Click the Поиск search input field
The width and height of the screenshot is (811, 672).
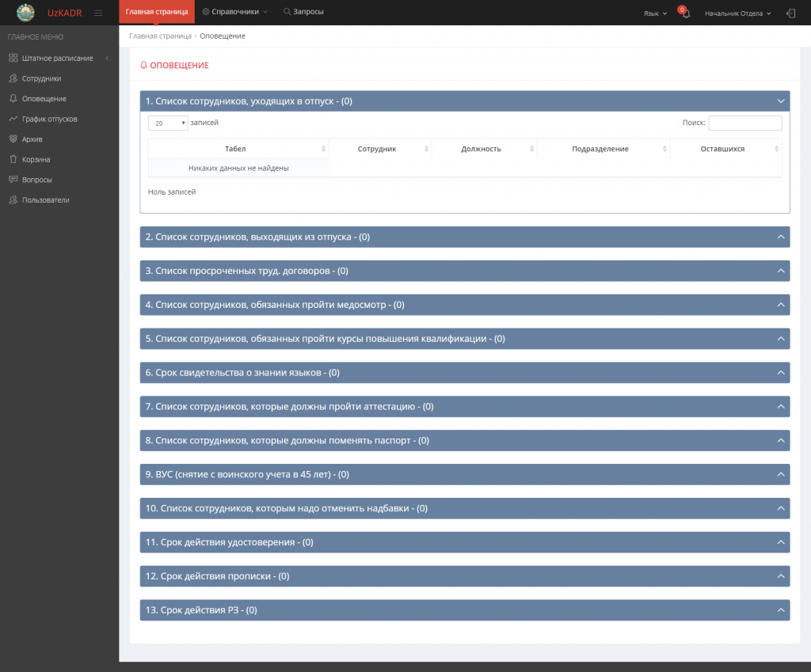[744, 123]
